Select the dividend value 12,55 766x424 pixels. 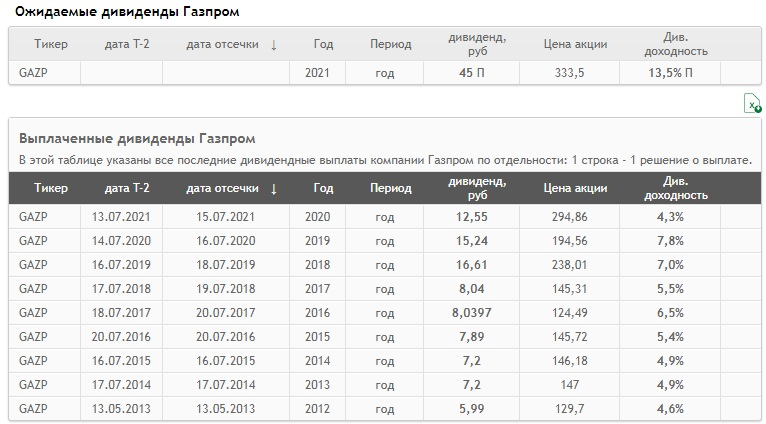pyautogui.click(x=471, y=217)
